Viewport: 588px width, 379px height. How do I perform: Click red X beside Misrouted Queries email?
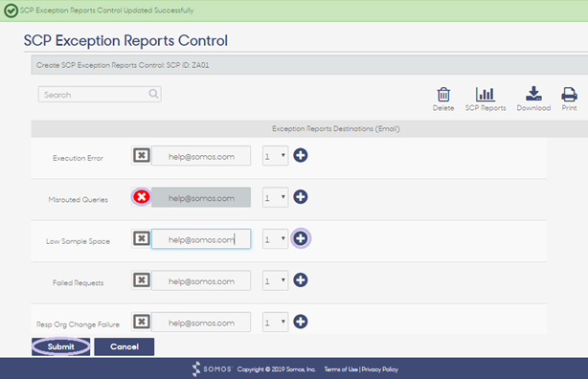pos(142,197)
